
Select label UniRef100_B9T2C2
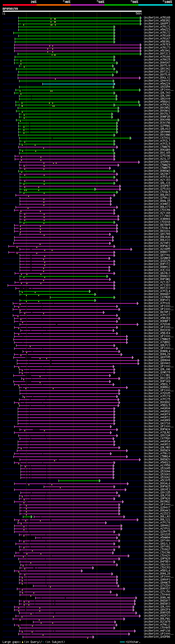tap(157, 72)
